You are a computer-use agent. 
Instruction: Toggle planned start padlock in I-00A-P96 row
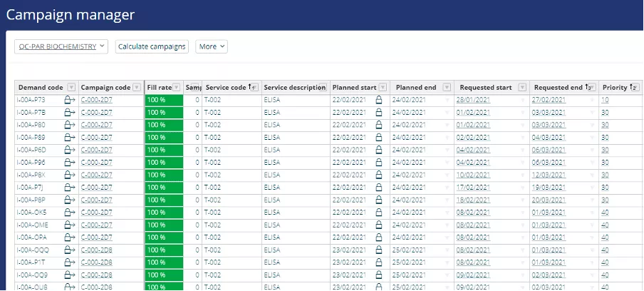[x=379, y=163]
